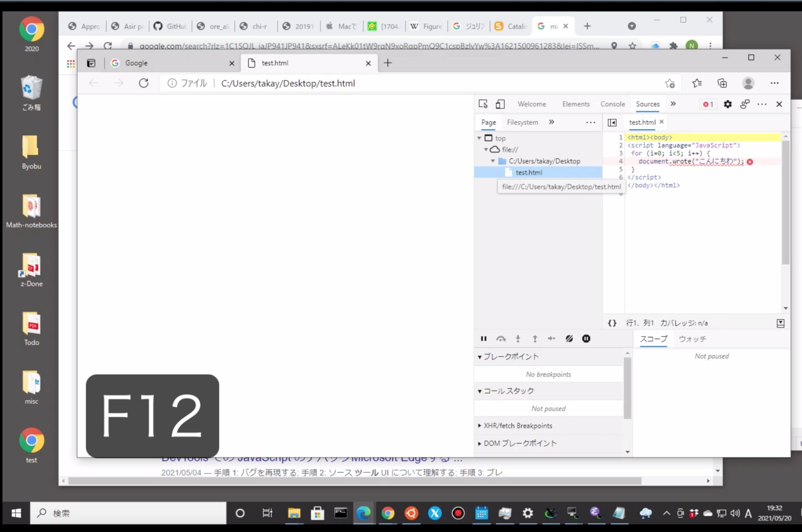Open the DevTools feedback icon
Viewport: 802px width, 532px height.
pos(745,104)
